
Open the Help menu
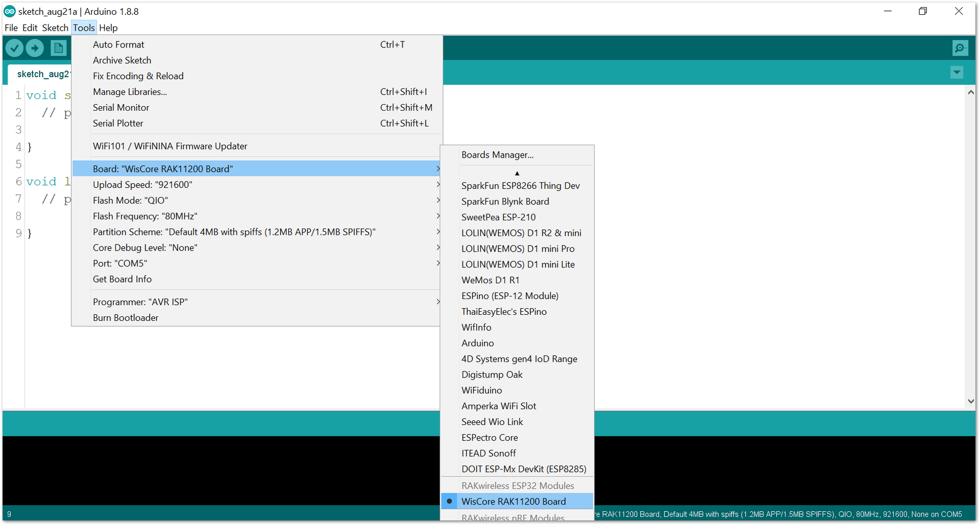point(108,28)
